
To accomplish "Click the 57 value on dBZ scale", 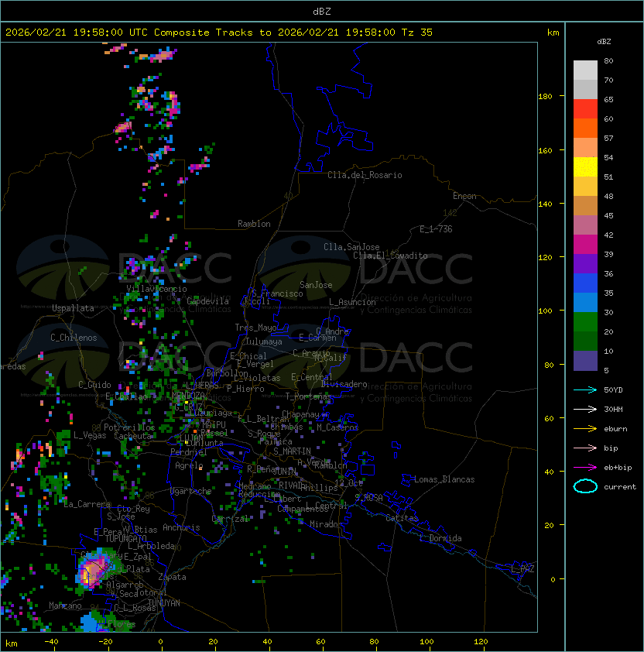I will coord(608,138).
